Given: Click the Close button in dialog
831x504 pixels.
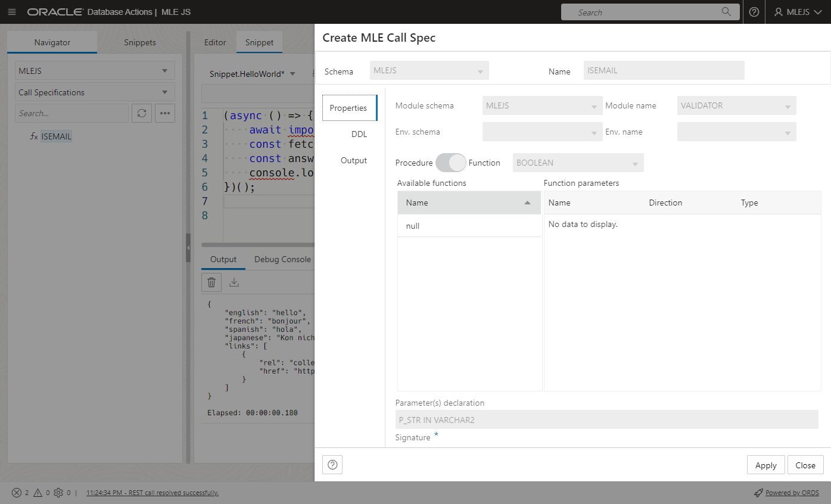Looking at the screenshot, I should (805, 465).
